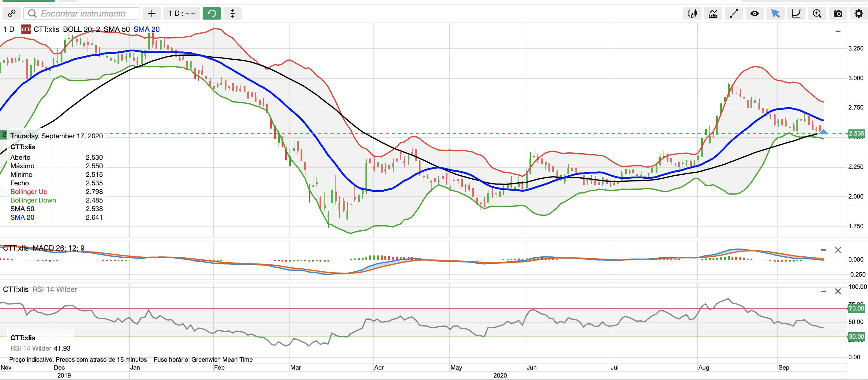Click the curve scale icon
Image resolution: width=868 pixels, height=380 pixels.
[x=796, y=13]
